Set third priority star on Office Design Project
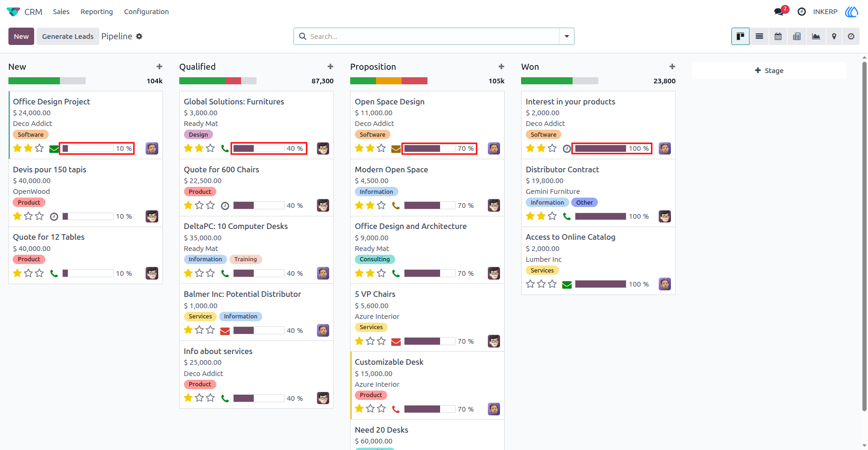Image resolution: width=868 pixels, height=450 pixels. coord(40,148)
